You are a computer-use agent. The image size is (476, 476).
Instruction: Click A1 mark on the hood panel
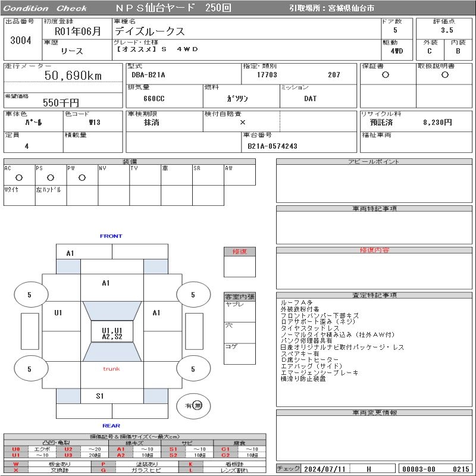[x=106, y=283]
